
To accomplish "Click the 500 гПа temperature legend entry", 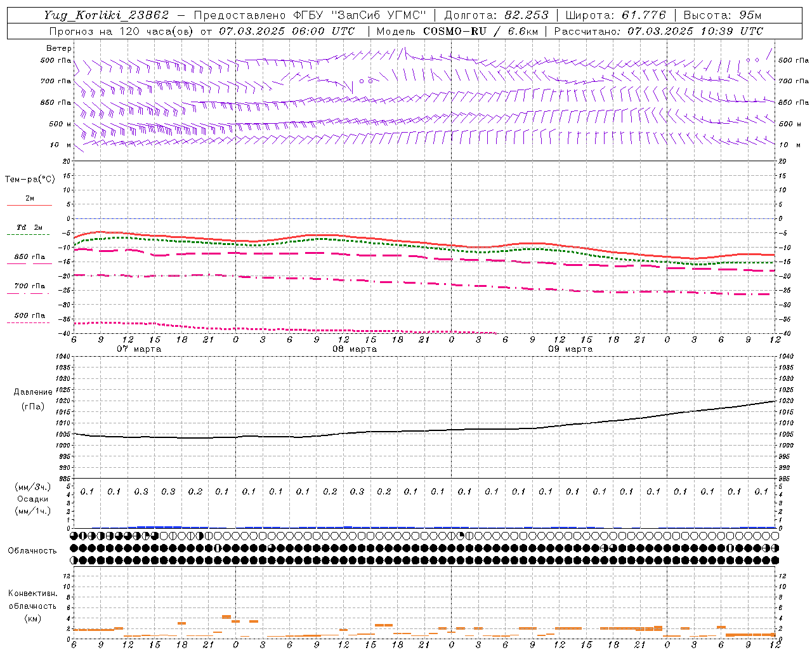I will (x=30, y=315).
